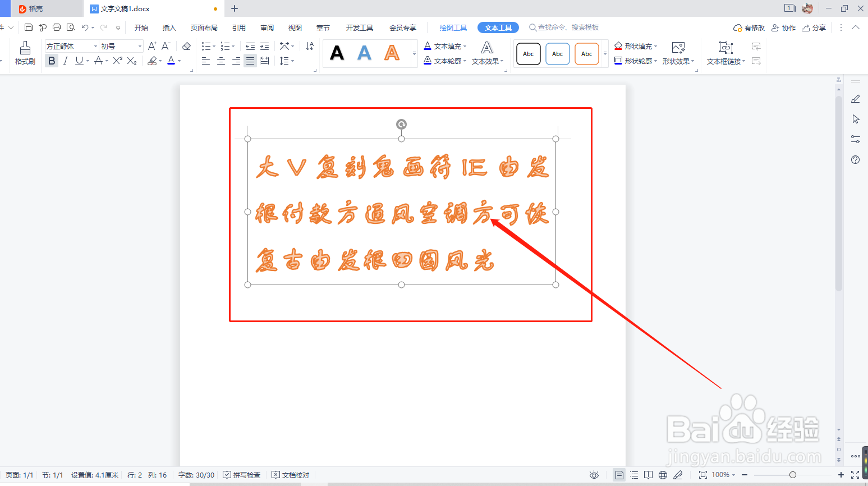Toggle bold formatting off
Image resolution: width=868 pixels, height=486 pixels.
point(51,61)
